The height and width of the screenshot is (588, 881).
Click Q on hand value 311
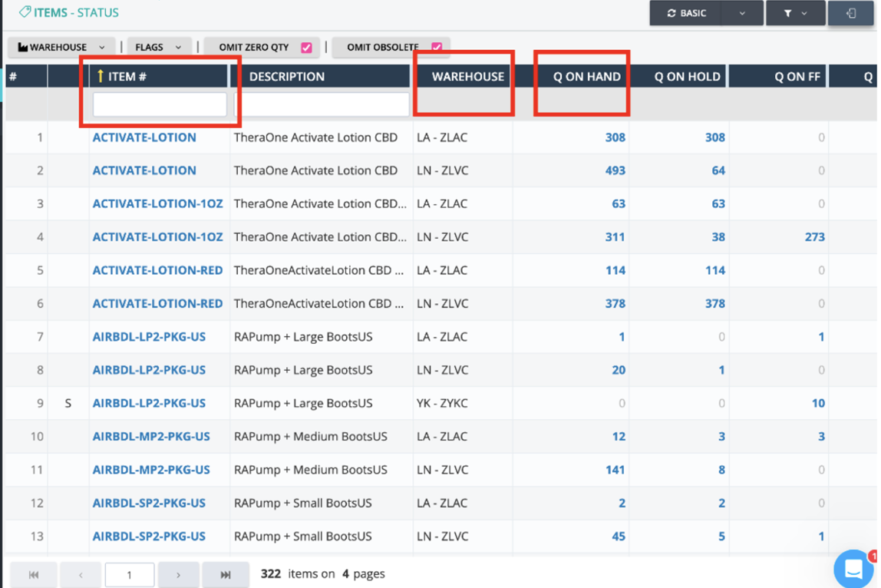tap(615, 236)
